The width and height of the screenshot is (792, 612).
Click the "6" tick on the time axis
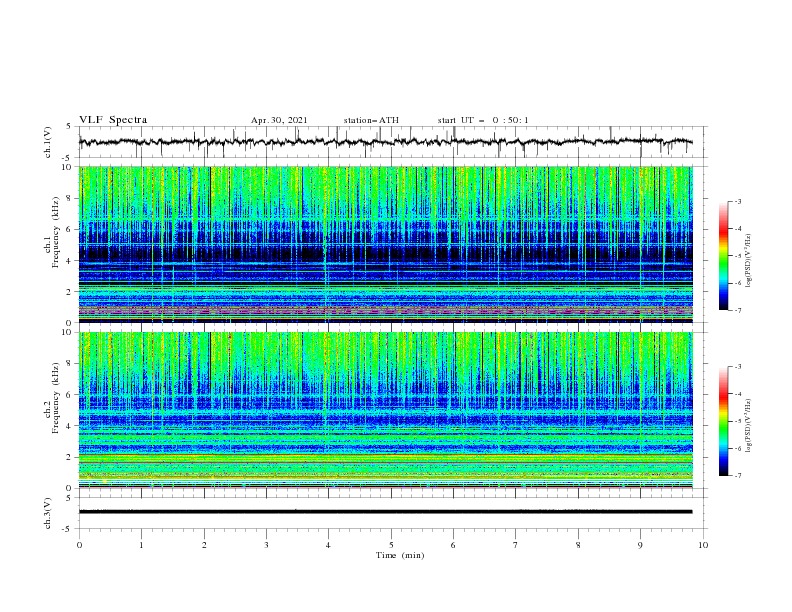click(453, 545)
